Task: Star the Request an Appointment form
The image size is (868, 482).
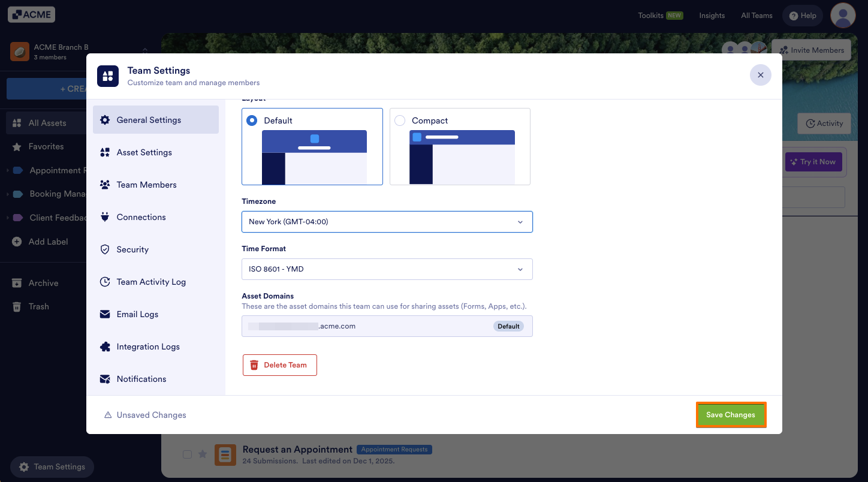Action: [203, 454]
